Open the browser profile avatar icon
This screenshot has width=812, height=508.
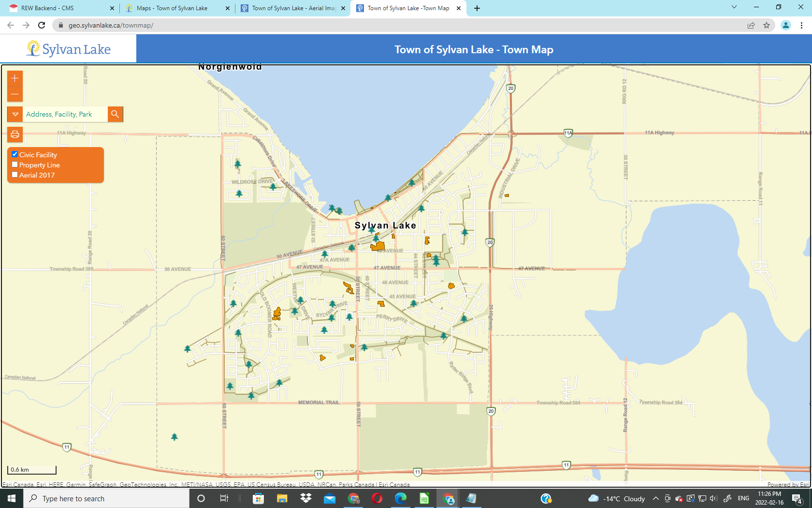tap(786, 25)
